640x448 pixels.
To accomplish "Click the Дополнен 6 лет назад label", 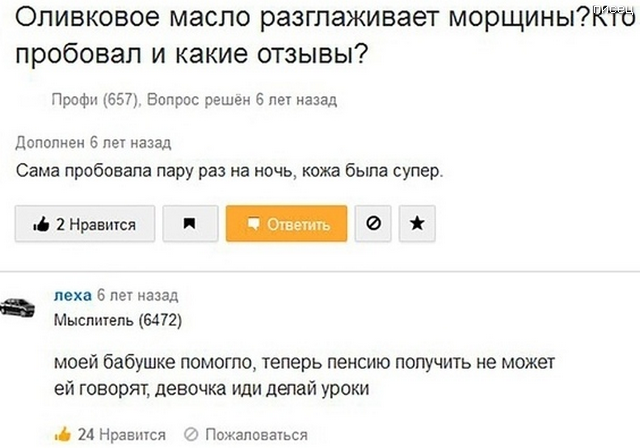I will [93, 143].
